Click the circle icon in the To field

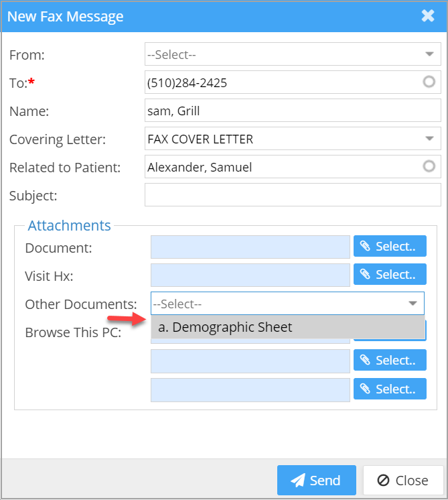click(429, 82)
